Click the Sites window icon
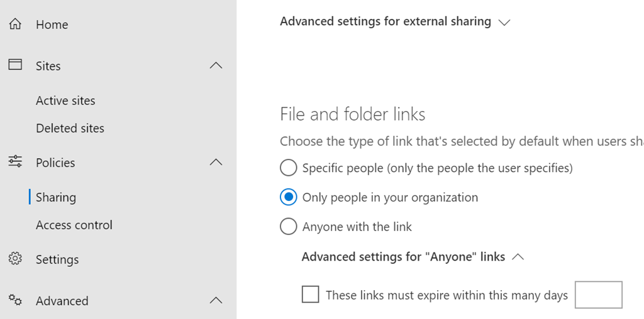The image size is (644, 319). pyautogui.click(x=15, y=65)
